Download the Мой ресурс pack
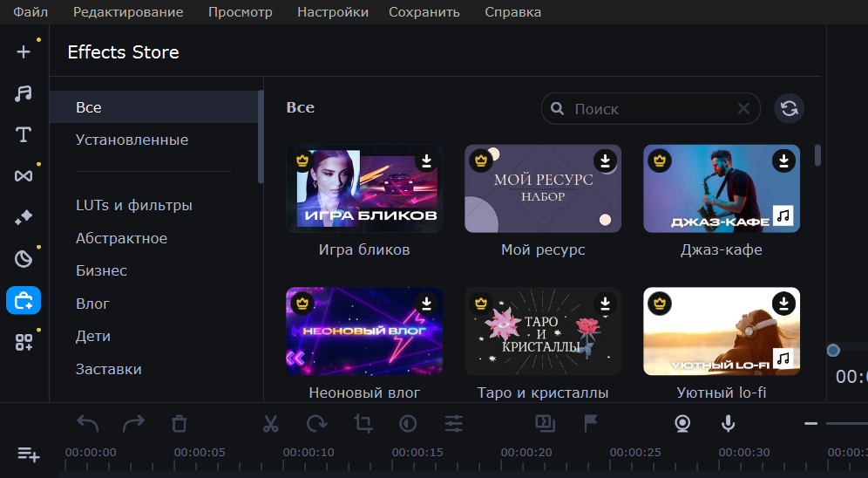This screenshot has width=868, height=478. click(605, 161)
